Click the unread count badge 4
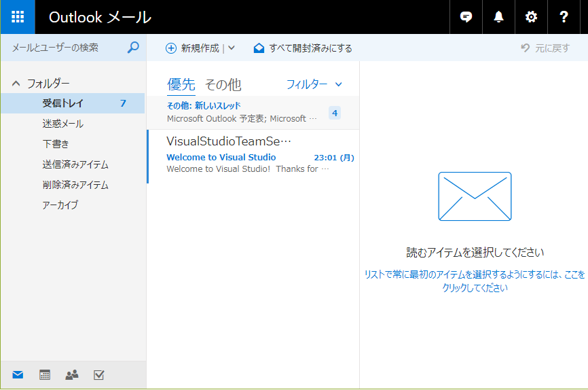This screenshot has width=588, height=390. coord(335,113)
